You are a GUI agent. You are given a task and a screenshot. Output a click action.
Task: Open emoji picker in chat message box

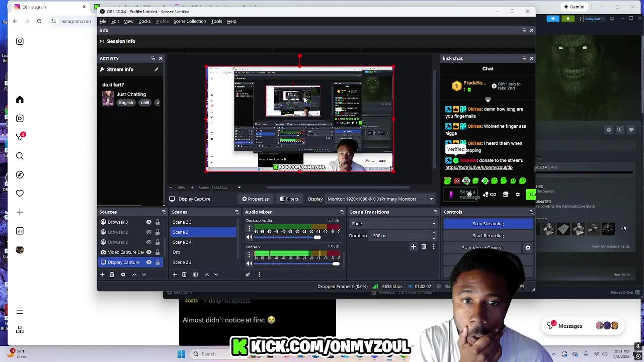click(x=469, y=194)
